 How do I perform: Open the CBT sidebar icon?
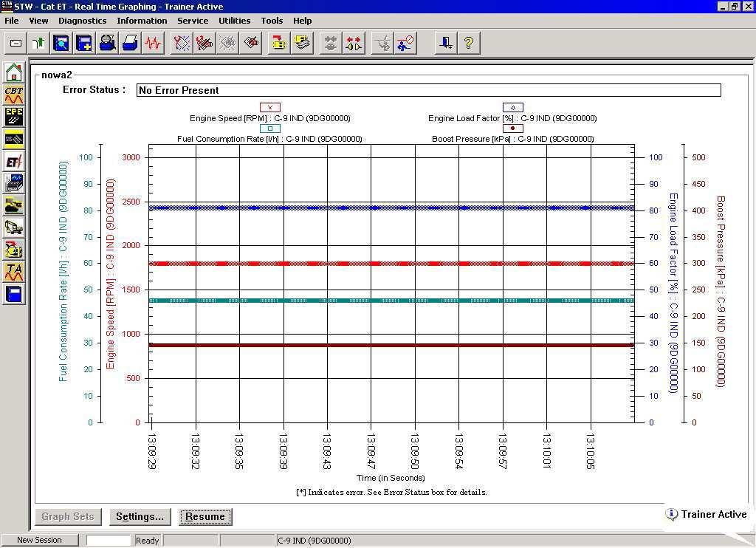(14, 95)
